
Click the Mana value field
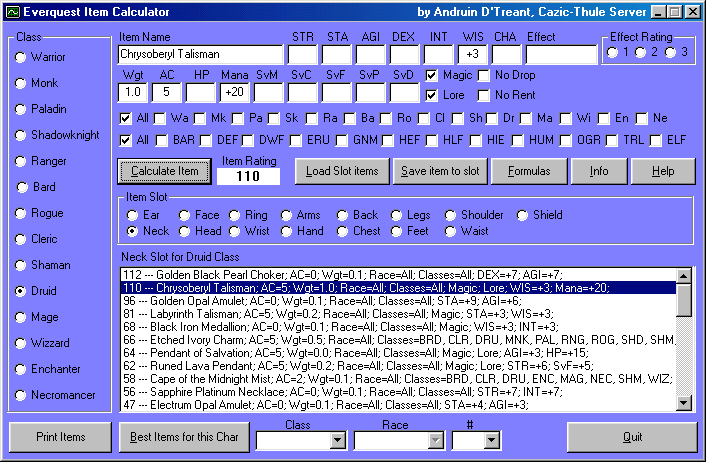coord(234,92)
